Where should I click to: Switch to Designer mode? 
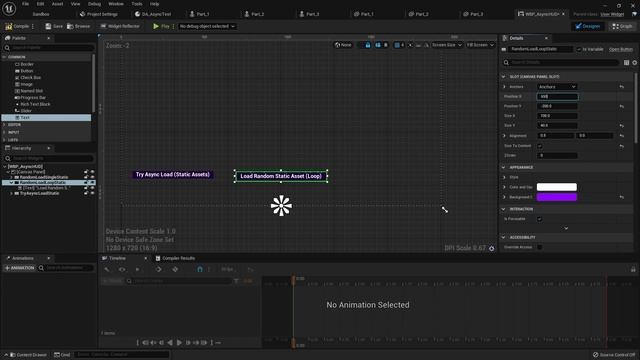click(x=588, y=26)
